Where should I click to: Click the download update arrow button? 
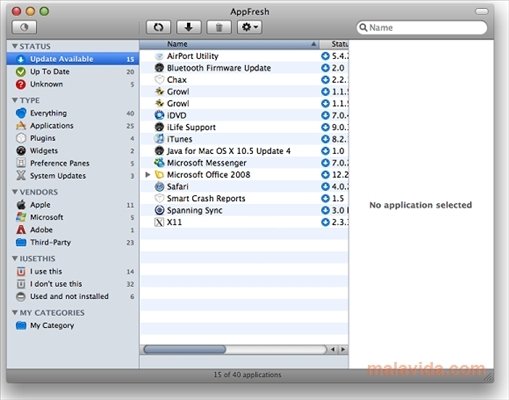pos(189,27)
